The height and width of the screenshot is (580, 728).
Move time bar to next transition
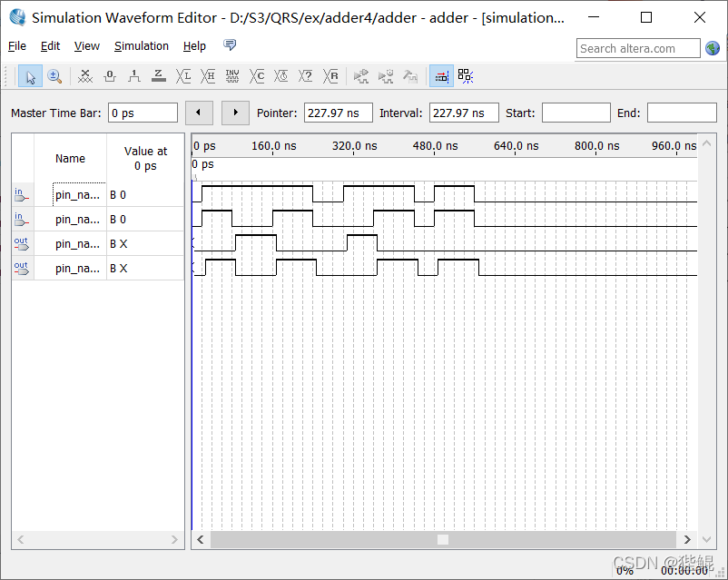235,113
